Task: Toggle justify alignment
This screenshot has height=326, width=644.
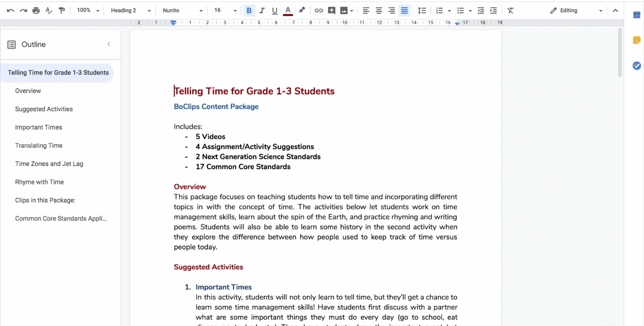Action: coord(404,10)
